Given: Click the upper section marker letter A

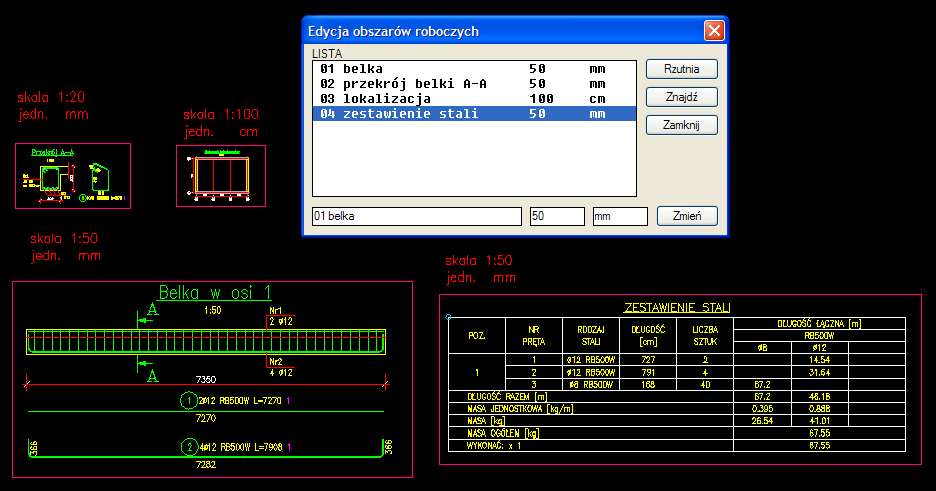Looking at the screenshot, I should pos(153,310).
